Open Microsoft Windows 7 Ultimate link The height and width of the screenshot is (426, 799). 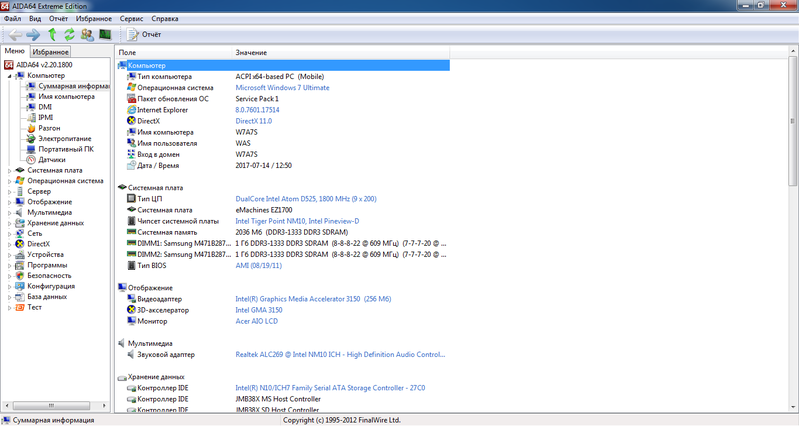tap(282, 88)
